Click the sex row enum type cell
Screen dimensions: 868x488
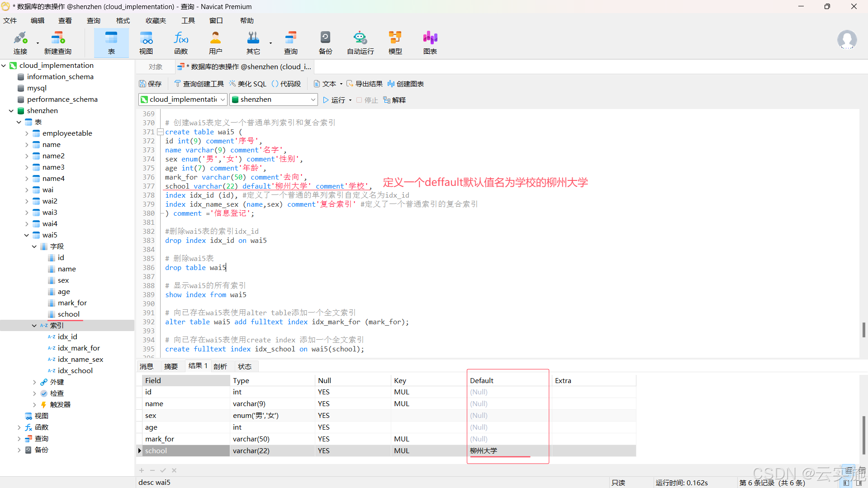click(272, 416)
